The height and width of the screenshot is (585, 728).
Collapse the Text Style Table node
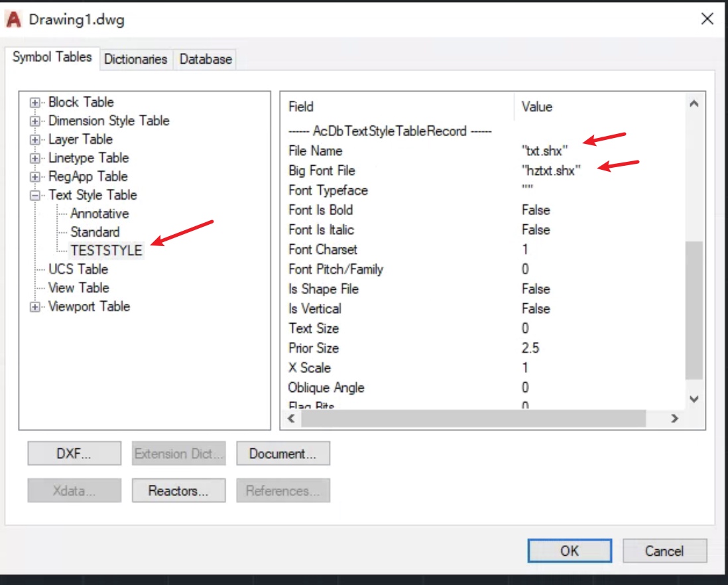35,195
